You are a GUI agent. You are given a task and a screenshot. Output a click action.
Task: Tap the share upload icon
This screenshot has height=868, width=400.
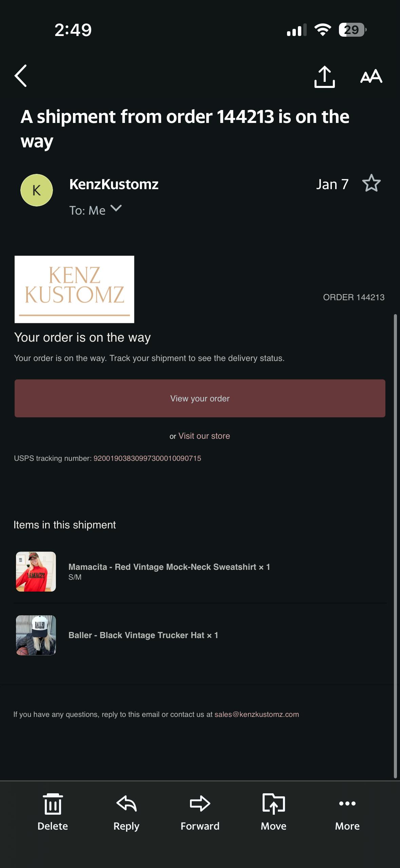325,77
